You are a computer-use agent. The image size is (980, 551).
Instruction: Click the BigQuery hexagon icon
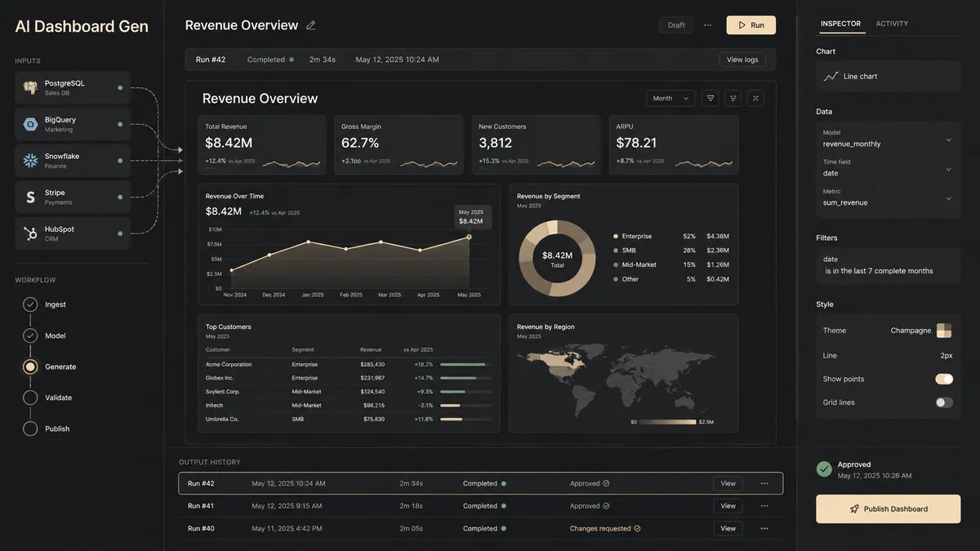point(30,124)
